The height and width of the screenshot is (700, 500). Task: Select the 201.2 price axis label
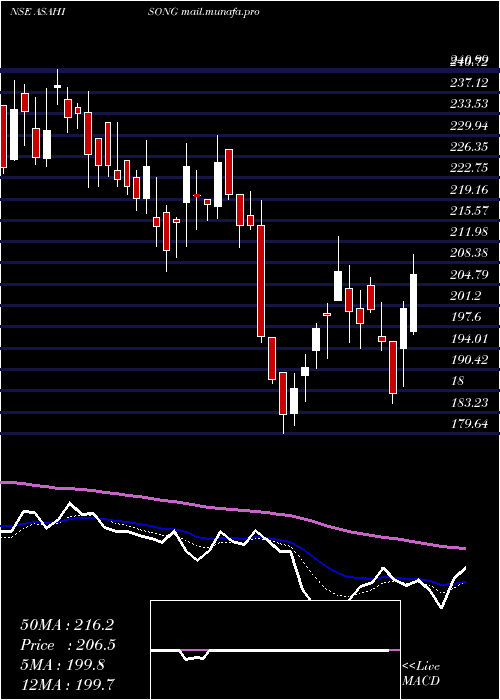click(x=465, y=296)
